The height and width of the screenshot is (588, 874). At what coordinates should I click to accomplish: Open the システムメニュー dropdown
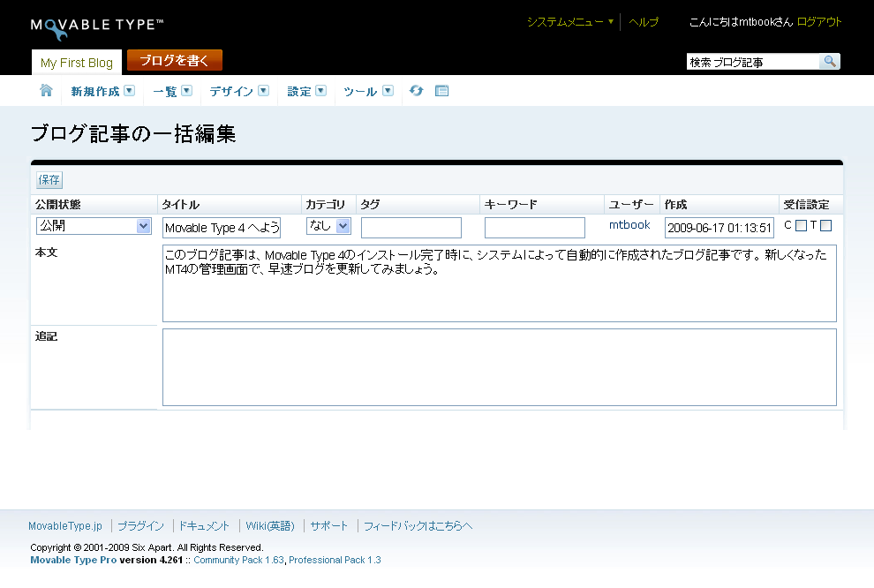tap(570, 22)
